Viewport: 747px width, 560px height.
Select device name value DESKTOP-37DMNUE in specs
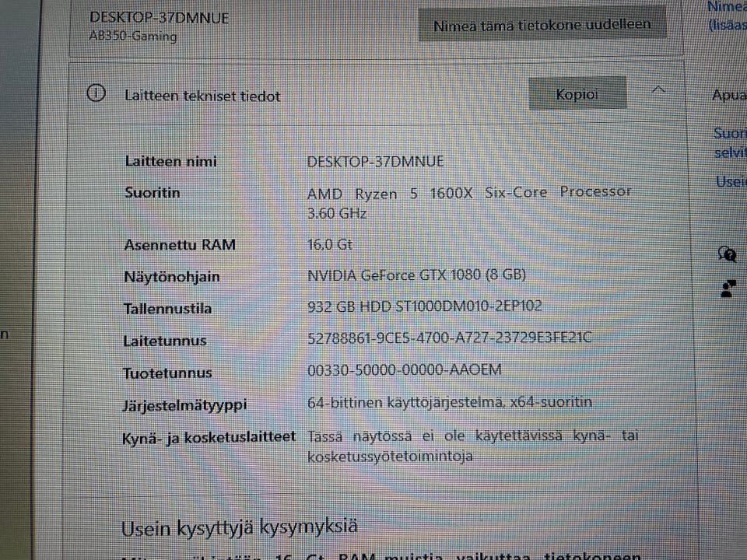coord(375,162)
